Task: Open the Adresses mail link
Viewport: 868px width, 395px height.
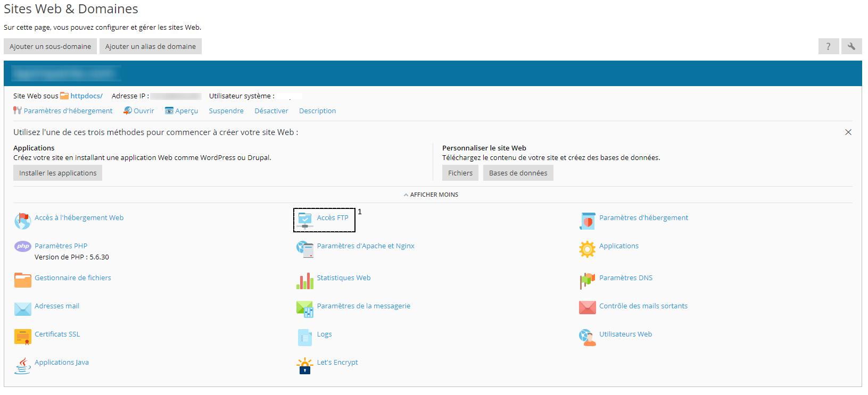Action: pos(57,306)
